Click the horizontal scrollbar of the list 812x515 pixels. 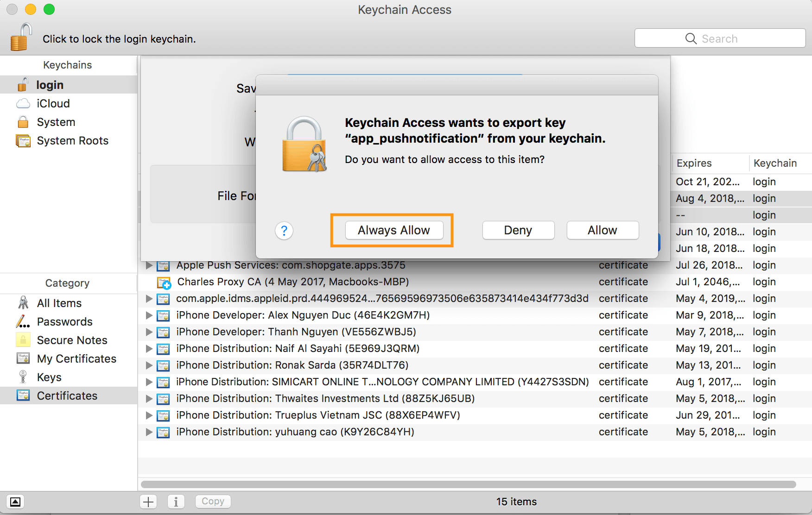coord(469,484)
